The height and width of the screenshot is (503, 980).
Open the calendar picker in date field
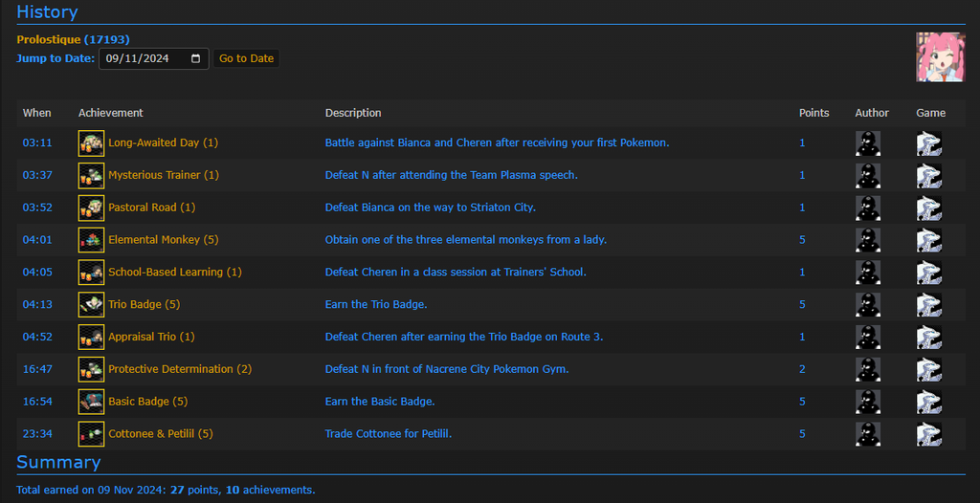click(x=196, y=58)
